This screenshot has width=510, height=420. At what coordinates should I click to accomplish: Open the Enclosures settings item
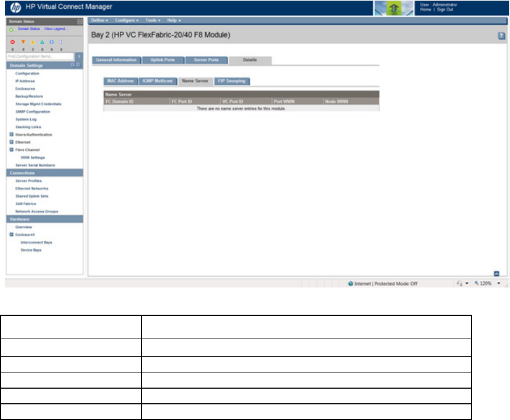[25, 89]
